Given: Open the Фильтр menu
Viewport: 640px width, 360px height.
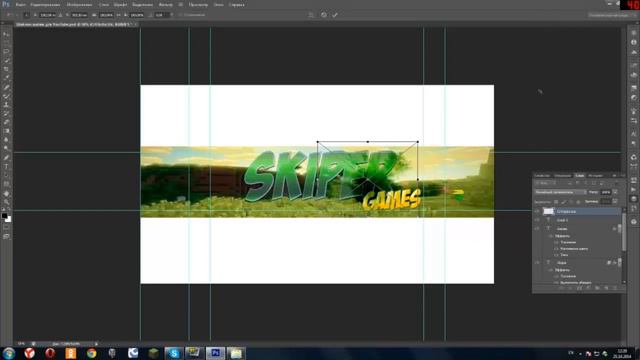Looking at the screenshot, I should pyautogui.click(x=165, y=4).
